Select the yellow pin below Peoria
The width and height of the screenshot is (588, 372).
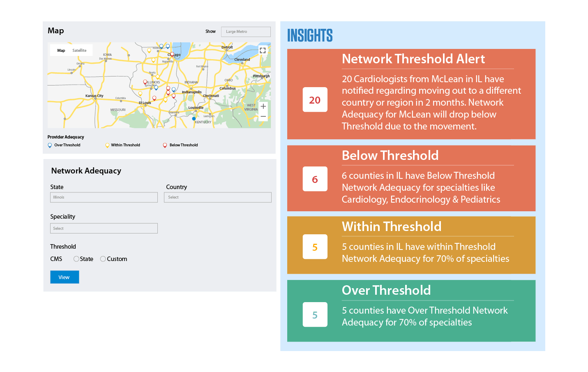[x=157, y=76]
